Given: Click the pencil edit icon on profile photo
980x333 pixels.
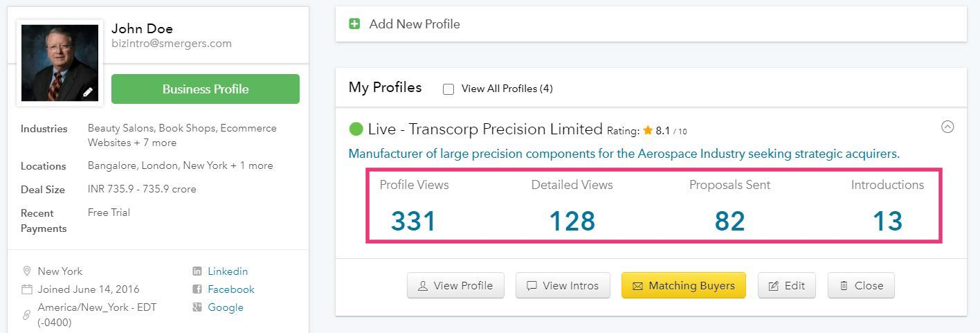Looking at the screenshot, I should (88, 92).
